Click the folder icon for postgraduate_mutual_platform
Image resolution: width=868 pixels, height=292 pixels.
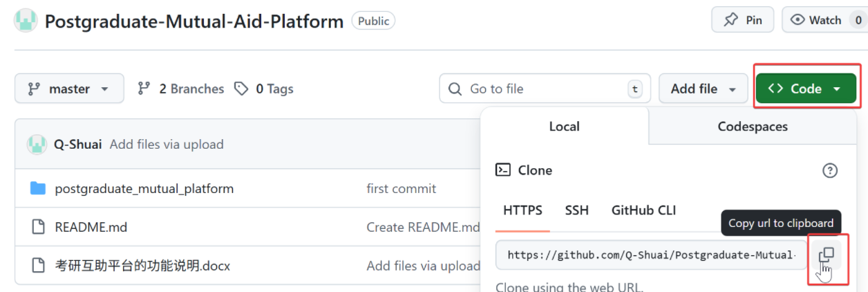pos(38,188)
